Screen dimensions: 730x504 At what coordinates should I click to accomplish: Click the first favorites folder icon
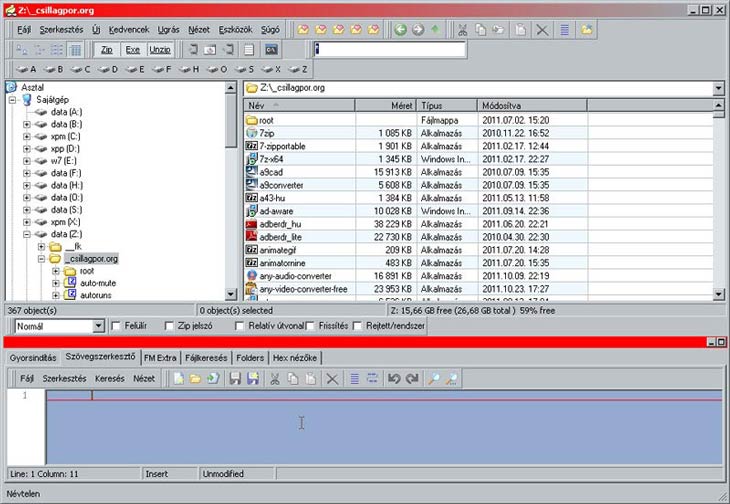click(x=304, y=30)
